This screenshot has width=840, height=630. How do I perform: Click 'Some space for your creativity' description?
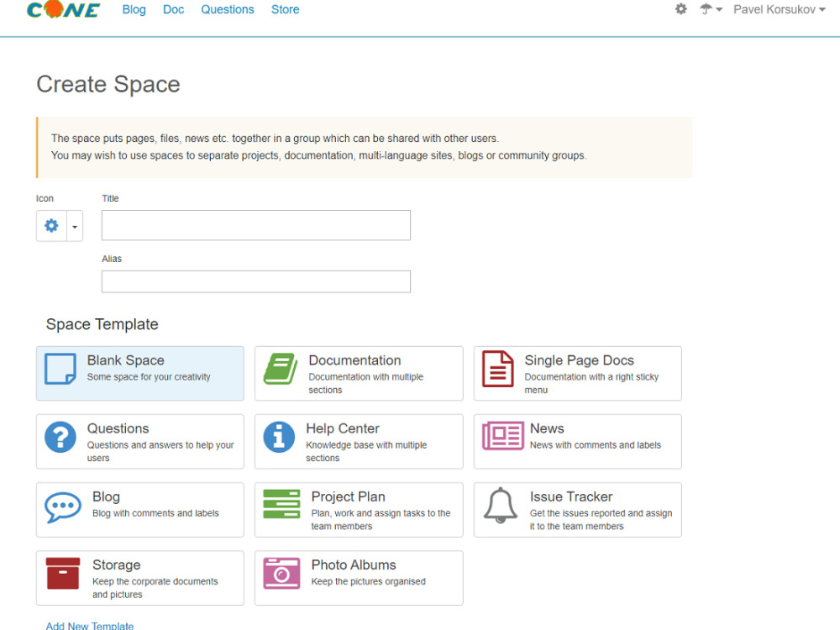pos(149,376)
